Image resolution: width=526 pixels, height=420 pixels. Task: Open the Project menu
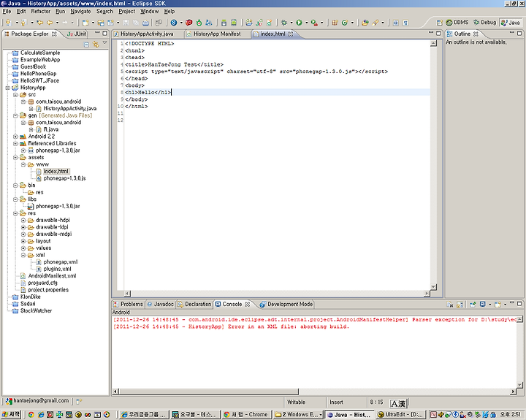pyautogui.click(x=126, y=12)
